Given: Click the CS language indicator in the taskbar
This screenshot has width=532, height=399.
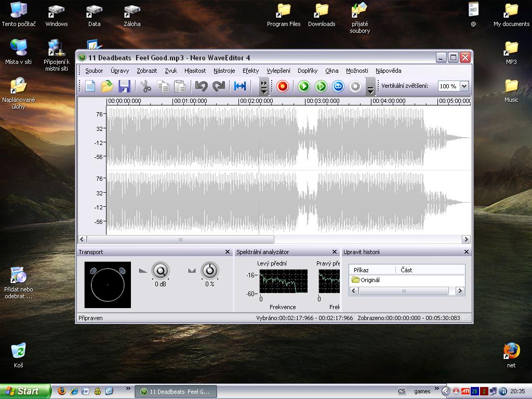Looking at the screenshot, I should coord(402,391).
